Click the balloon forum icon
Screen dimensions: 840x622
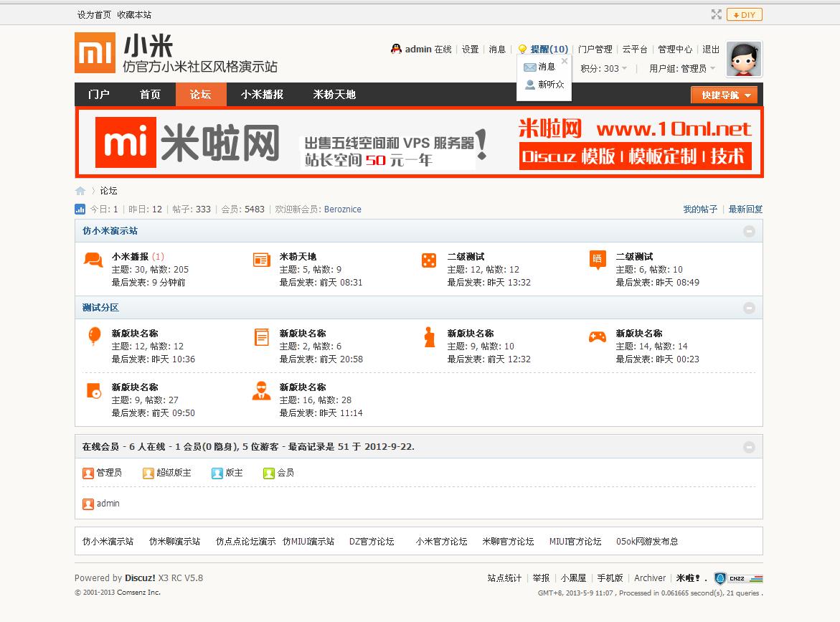(x=94, y=336)
